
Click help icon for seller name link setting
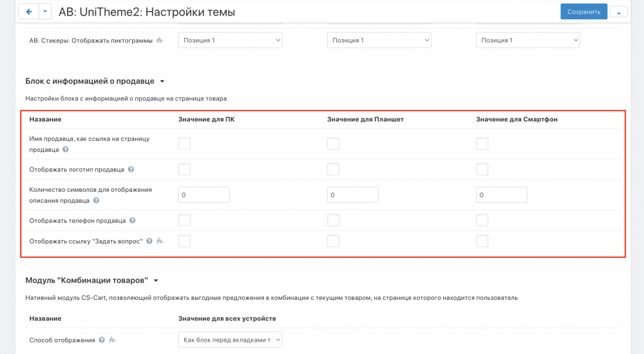coord(66,149)
